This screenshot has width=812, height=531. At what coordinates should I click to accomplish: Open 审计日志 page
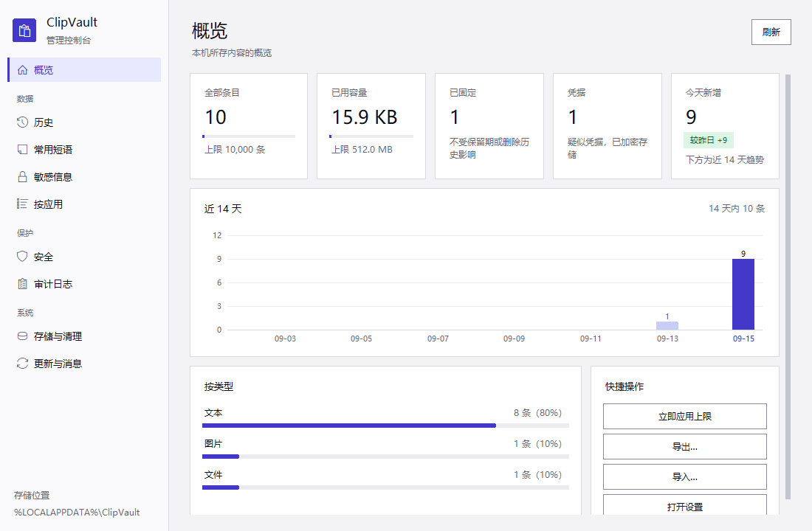(x=84, y=284)
